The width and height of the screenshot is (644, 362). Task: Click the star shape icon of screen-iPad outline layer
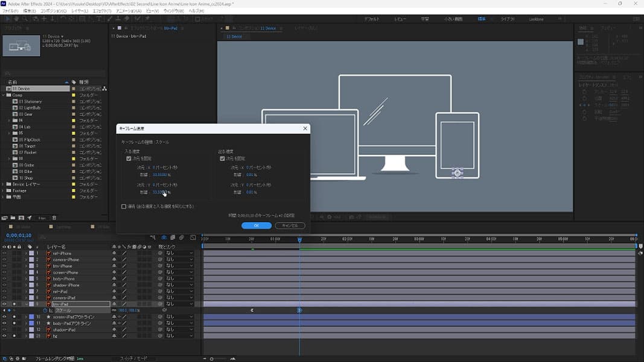(47, 317)
